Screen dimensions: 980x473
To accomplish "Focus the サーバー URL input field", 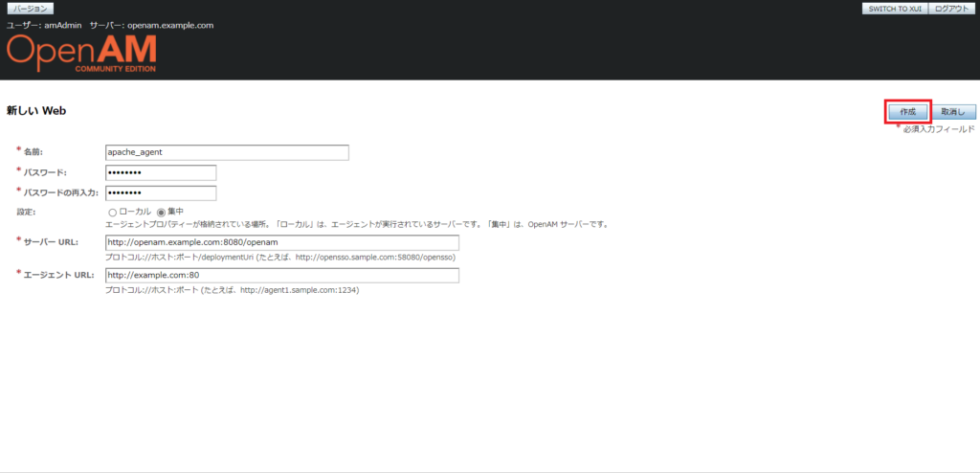I will coord(282,243).
